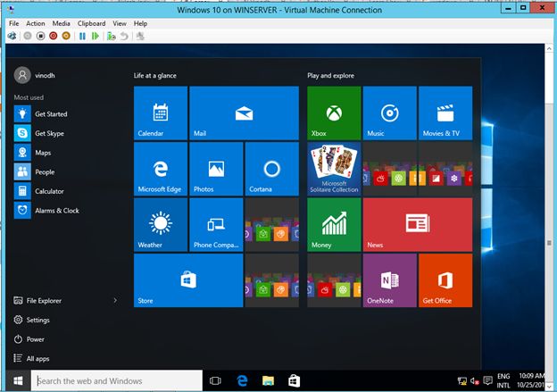
Task: Click the Revert toolbar icon
Action: (124, 36)
